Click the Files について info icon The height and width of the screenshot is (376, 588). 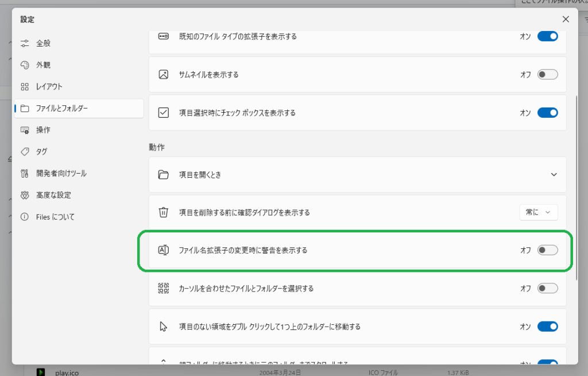[x=25, y=217]
